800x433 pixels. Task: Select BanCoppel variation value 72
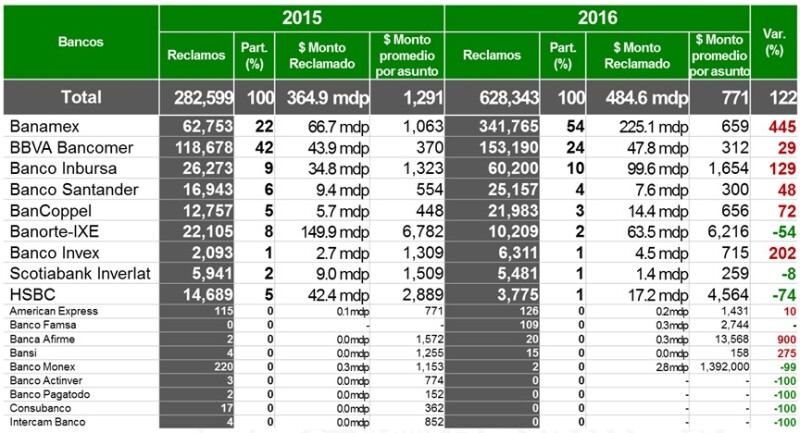coord(787,211)
